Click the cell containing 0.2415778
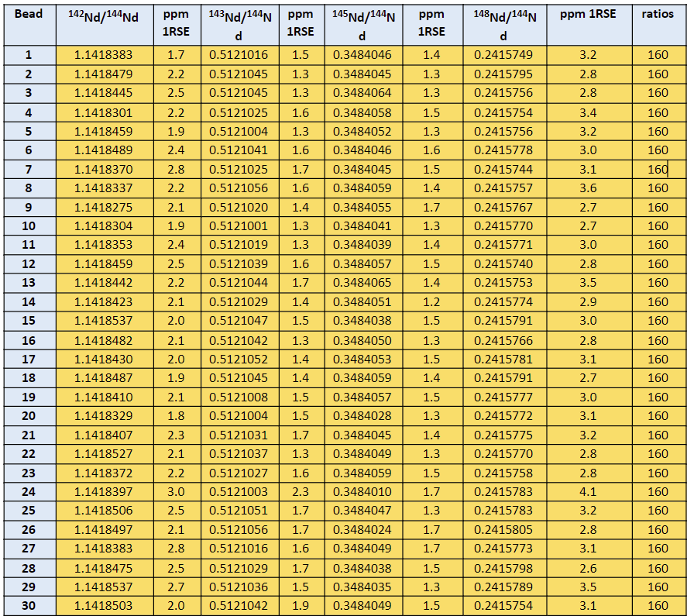The width and height of the screenshot is (687, 616). pyautogui.click(x=505, y=150)
